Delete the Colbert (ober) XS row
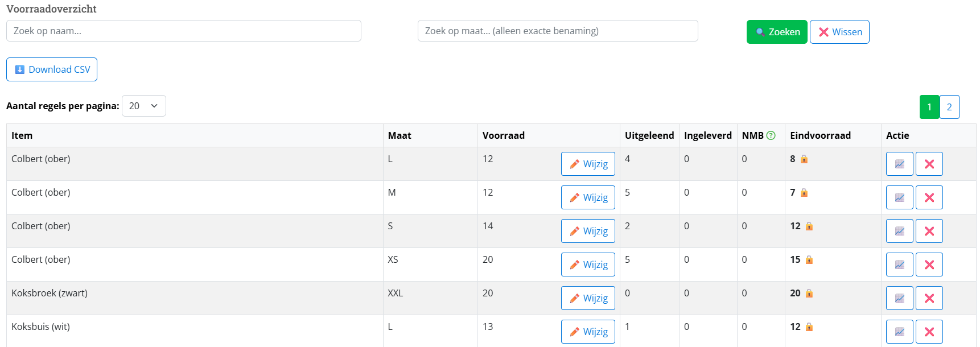The width and height of the screenshot is (980, 347). pyautogui.click(x=929, y=265)
